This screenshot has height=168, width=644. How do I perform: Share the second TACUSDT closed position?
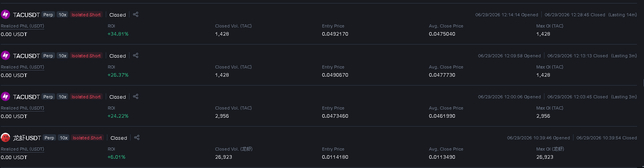point(136,55)
